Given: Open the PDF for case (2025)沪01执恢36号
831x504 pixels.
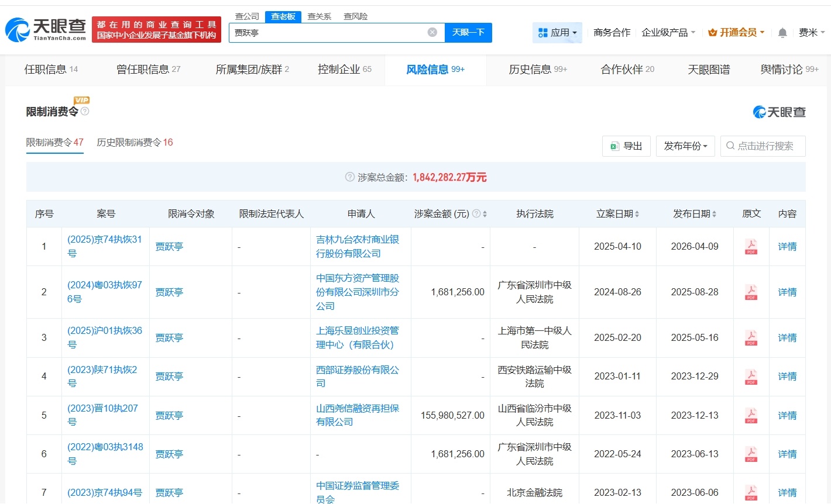Looking at the screenshot, I should [x=751, y=337].
